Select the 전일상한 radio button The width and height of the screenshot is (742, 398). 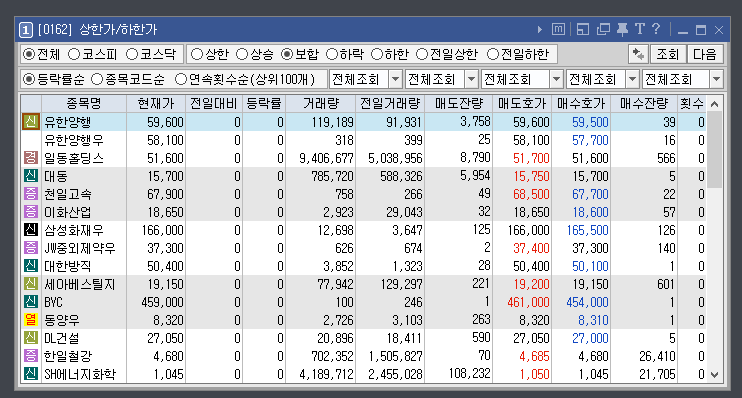pyautogui.click(x=422, y=54)
